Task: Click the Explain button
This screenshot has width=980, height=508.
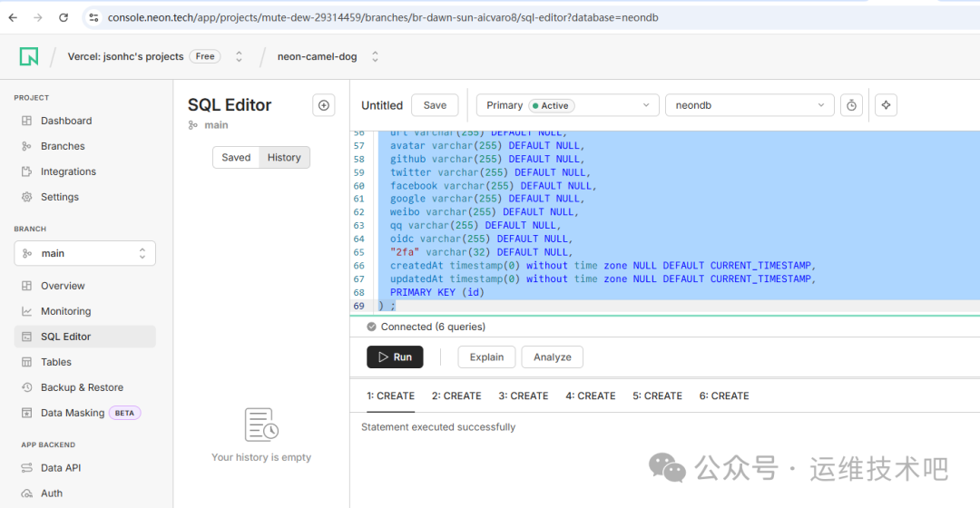Action: (486, 357)
